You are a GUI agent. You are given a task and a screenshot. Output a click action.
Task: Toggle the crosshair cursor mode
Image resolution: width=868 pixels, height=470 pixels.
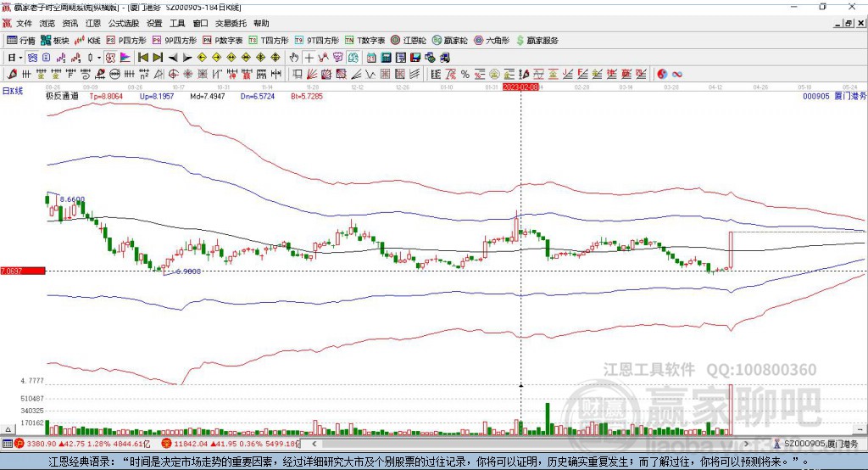click(309, 58)
